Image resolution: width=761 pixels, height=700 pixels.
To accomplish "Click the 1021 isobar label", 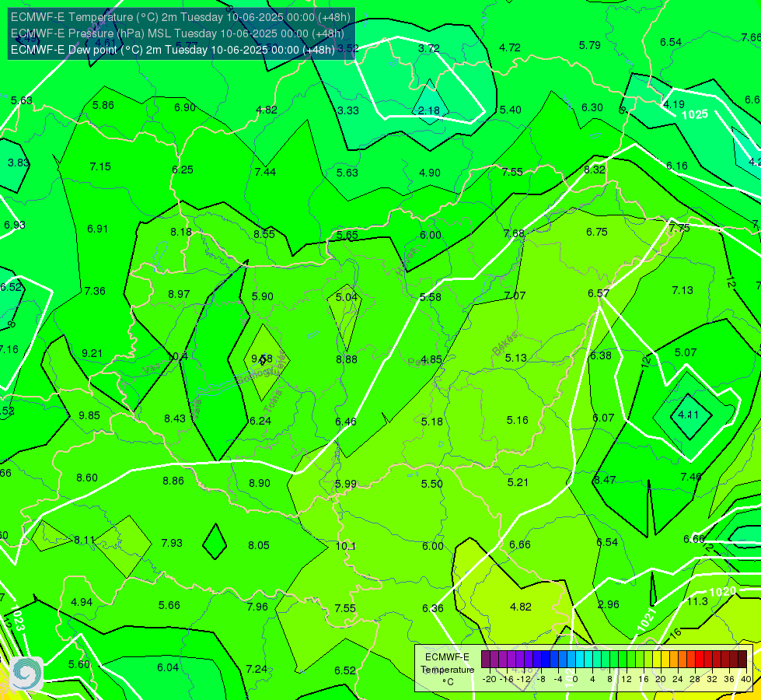I will coord(647,620).
